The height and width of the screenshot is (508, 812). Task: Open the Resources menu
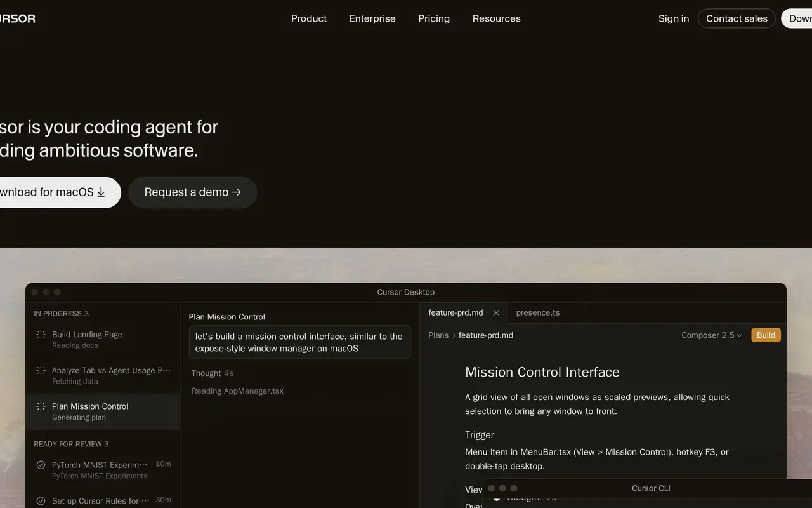(497, 18)
